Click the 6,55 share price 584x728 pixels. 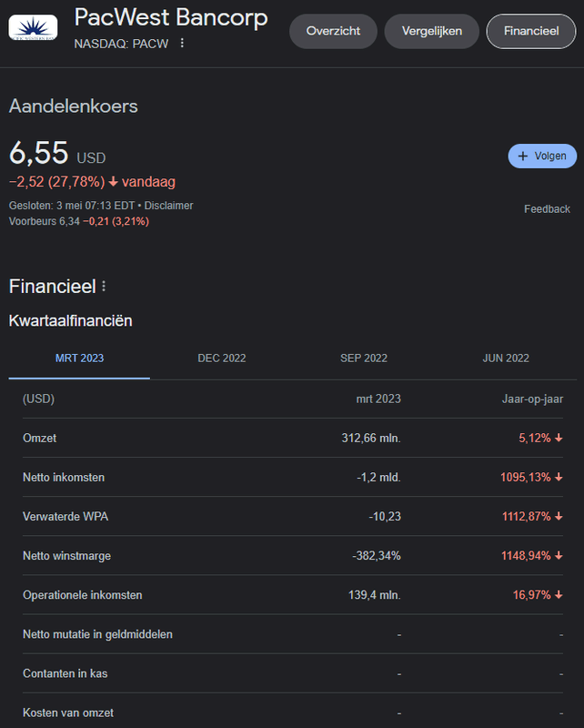39,153
